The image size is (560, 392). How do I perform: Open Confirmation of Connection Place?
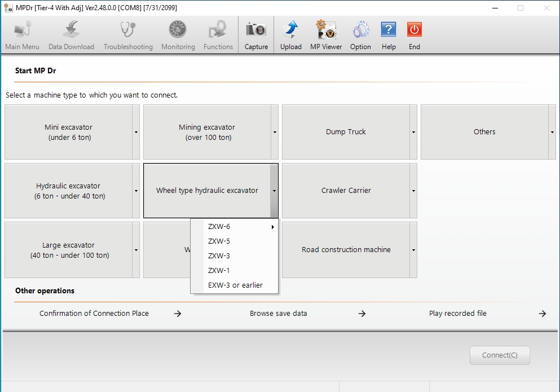(94, 314)
